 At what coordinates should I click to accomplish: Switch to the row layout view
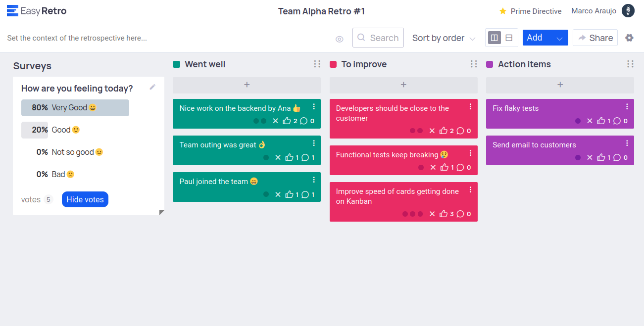click(x=509, y=38)
